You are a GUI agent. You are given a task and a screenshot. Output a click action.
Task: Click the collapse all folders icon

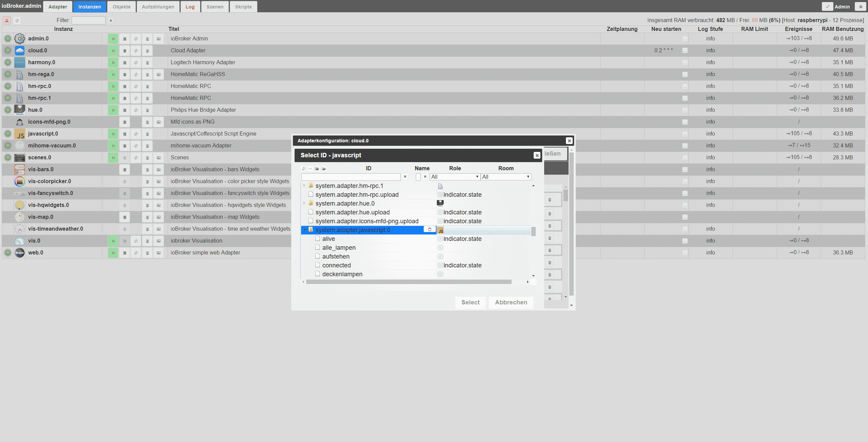pos(317,169)
